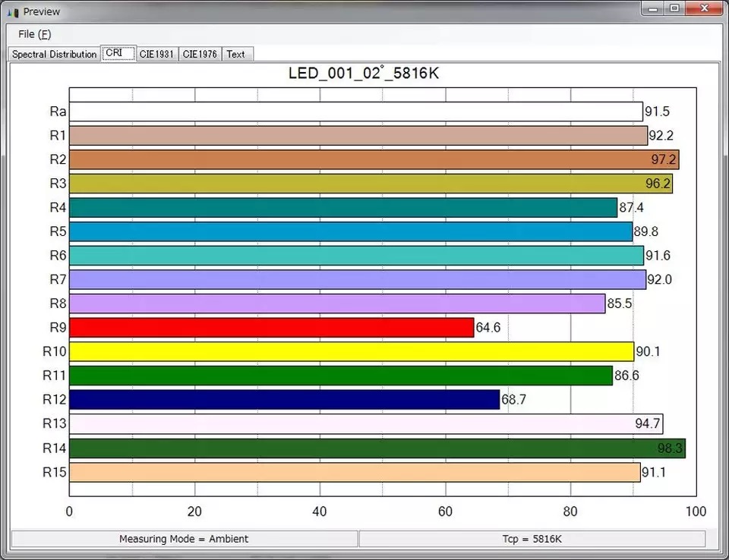Image resolution: width=729 pixels, height=560 pixels.
Task: Click the Tcp = 5816K status panel
Action: [532, 539]
